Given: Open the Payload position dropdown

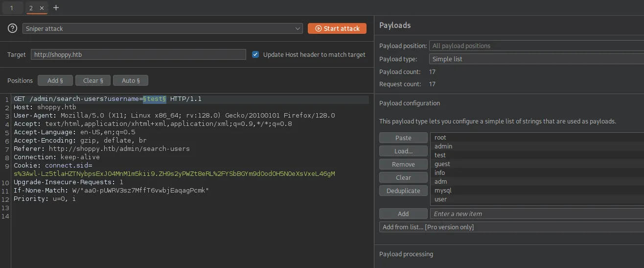Looking at the screenshot, I should click(536, 46).
